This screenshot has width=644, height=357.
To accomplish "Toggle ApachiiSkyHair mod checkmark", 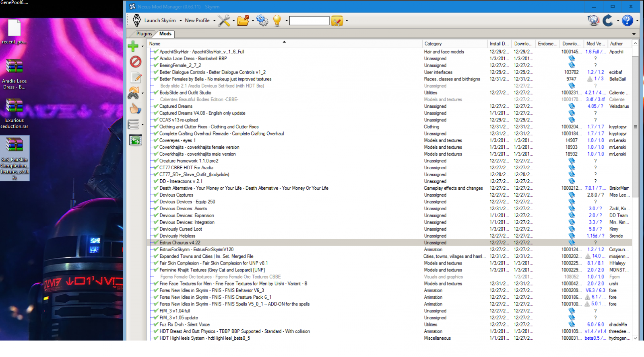I will point(155,52).
